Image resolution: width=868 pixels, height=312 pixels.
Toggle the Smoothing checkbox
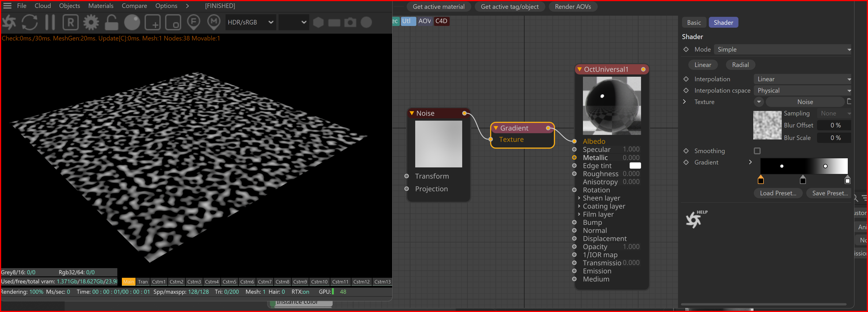(757, 151)
